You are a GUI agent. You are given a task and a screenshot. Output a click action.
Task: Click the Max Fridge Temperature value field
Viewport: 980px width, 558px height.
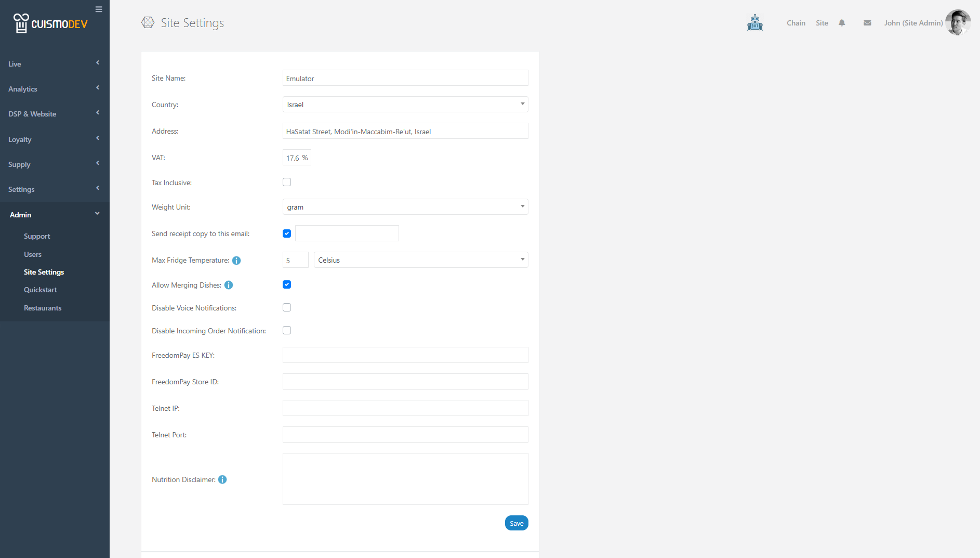tap(296, 260)
